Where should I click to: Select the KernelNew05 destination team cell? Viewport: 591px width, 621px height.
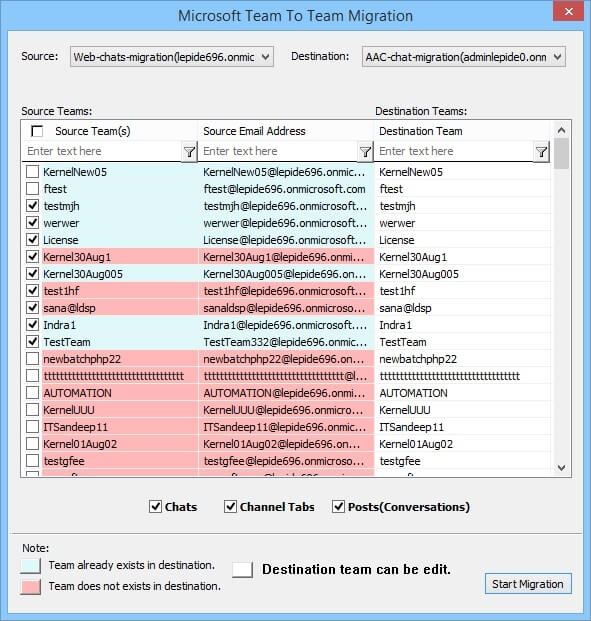pos(462,172)
